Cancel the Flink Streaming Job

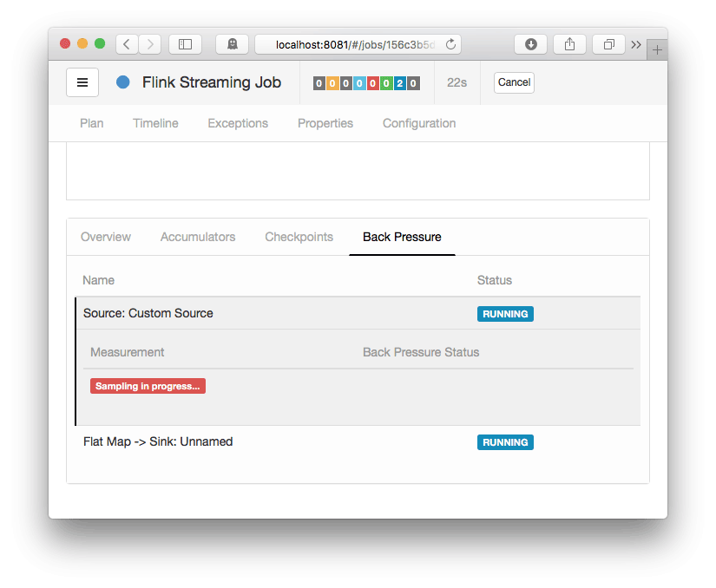514,82
